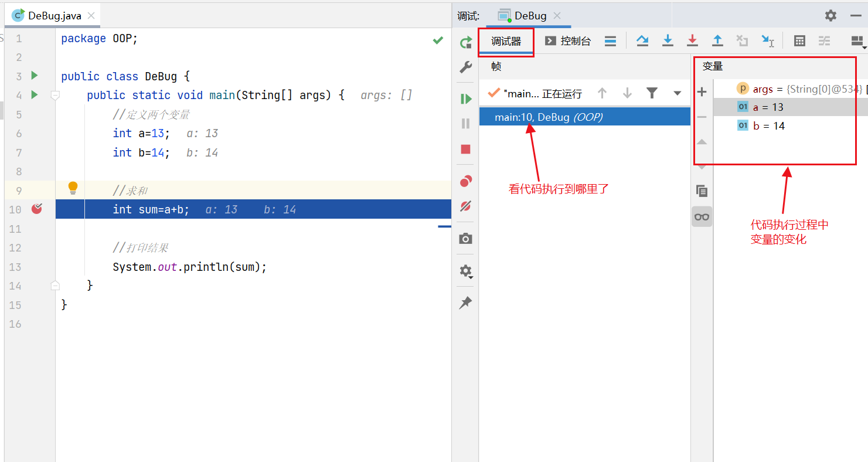This screenshot has height=462, width=868.
Task: Open debugger wrench settings icon
Action: point(466,67)
